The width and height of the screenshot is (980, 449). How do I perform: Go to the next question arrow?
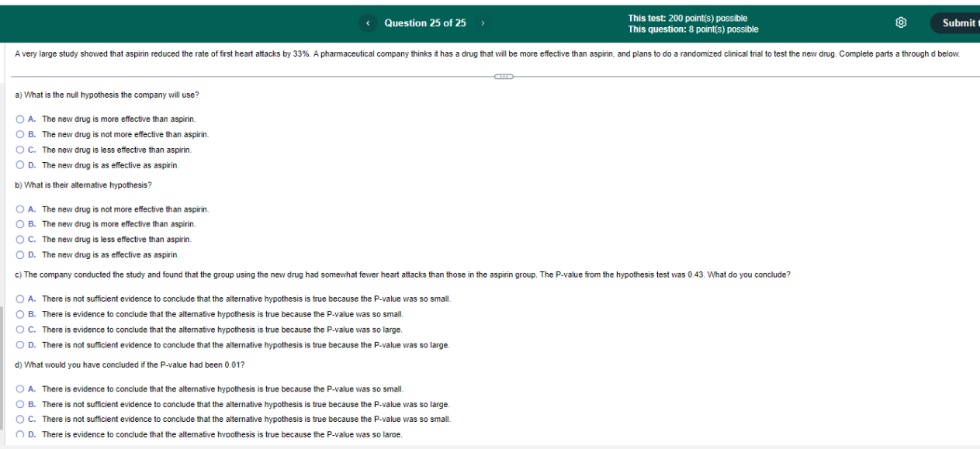tap(483, 23)
